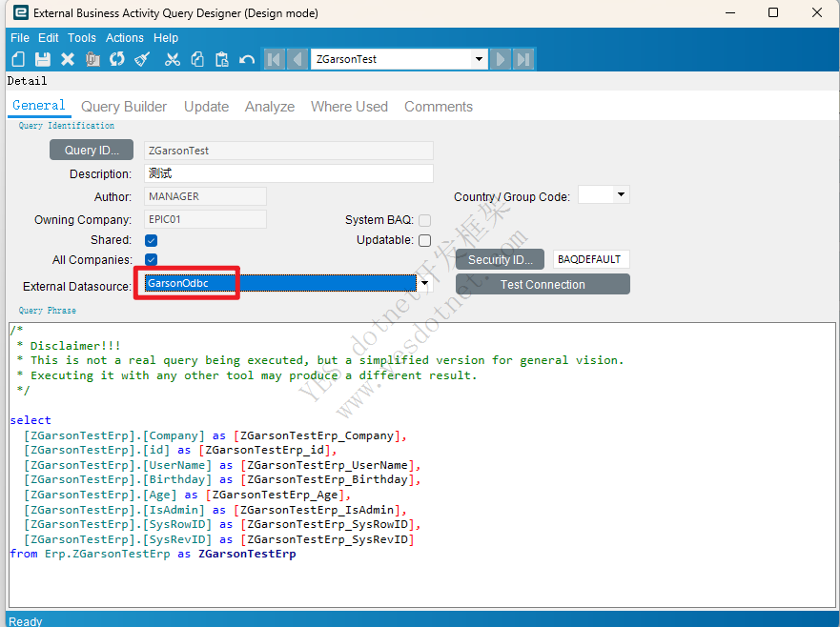The width and height of the screenshot is (840, 627).
Task: Open the ZGarsonTest query selector dropdown in toolbar
Action: (480, 59)
